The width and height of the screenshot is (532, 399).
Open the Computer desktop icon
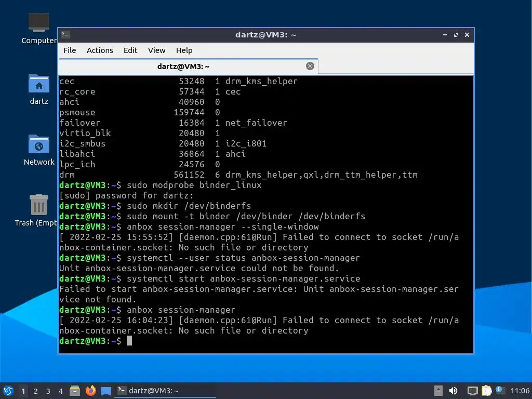38,29
